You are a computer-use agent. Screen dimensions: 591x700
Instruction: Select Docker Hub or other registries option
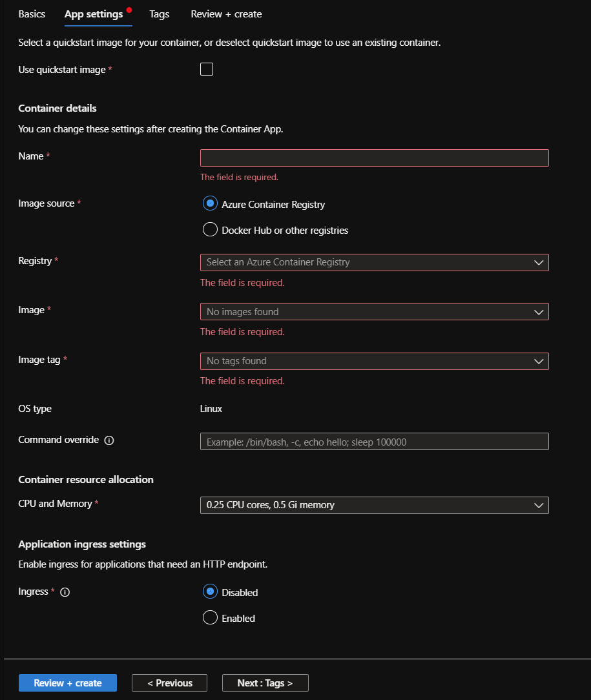tap(210, 230)
